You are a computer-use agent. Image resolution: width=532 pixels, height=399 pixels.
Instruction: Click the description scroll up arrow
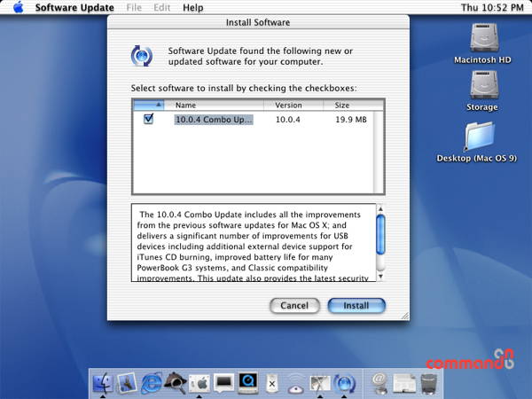(380, 209)
